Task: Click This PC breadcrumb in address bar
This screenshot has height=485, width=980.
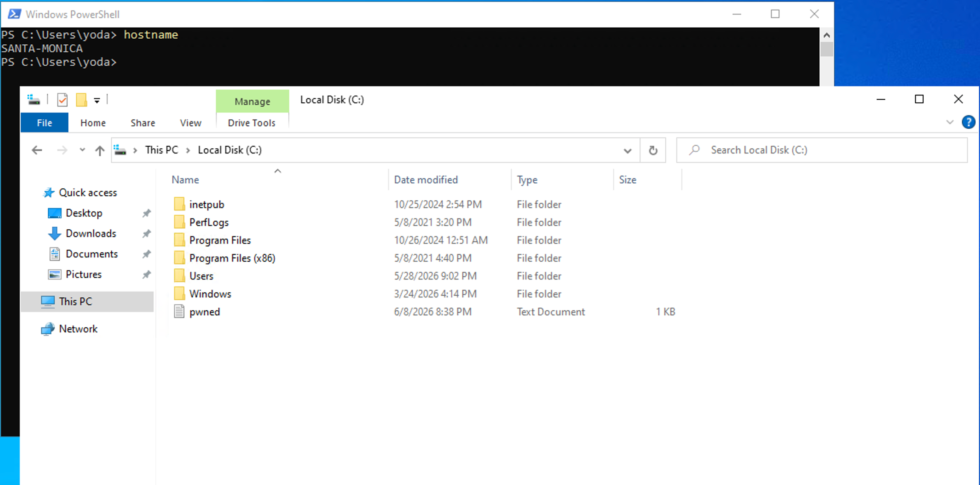Action: click(162, 150)
